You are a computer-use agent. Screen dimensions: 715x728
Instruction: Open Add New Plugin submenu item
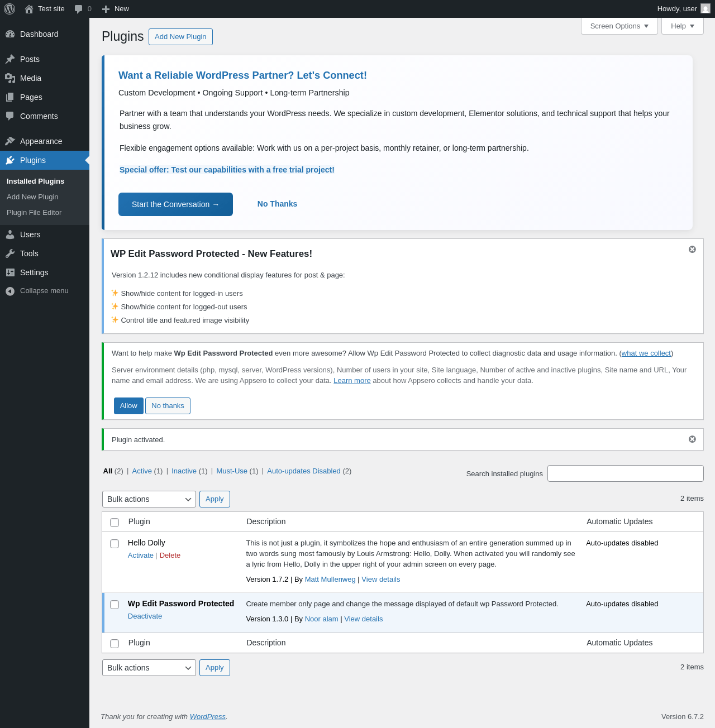pos(32,197)
